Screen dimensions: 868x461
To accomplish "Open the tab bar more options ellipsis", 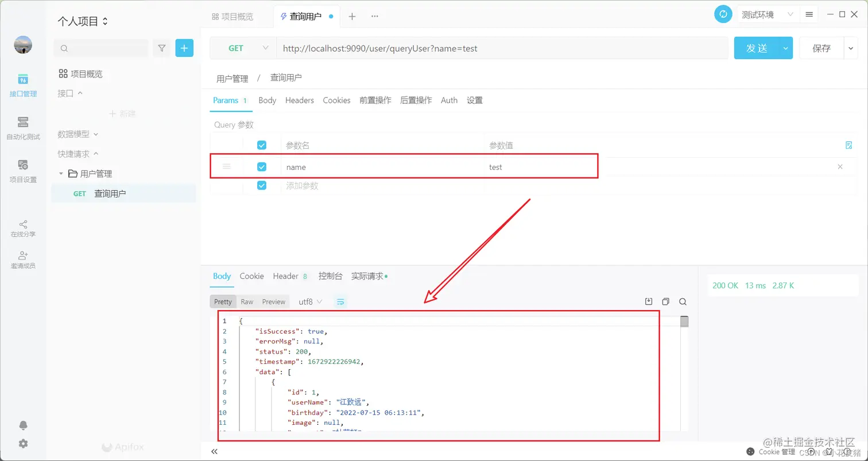I will coord(375,17).
